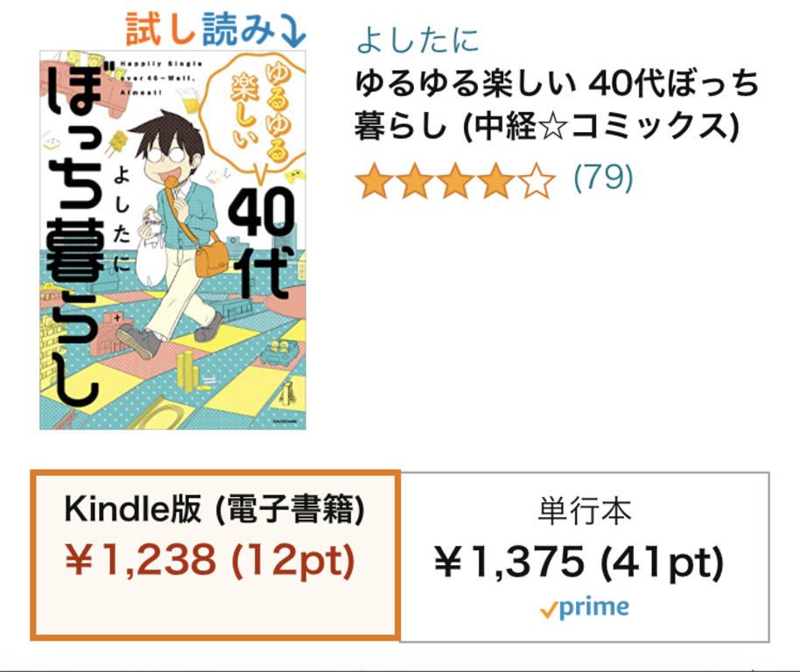Click the (12pt) Kindle points text
Image resolution: width=800 pixels, height=672 pixels.
tap(292, 562)
